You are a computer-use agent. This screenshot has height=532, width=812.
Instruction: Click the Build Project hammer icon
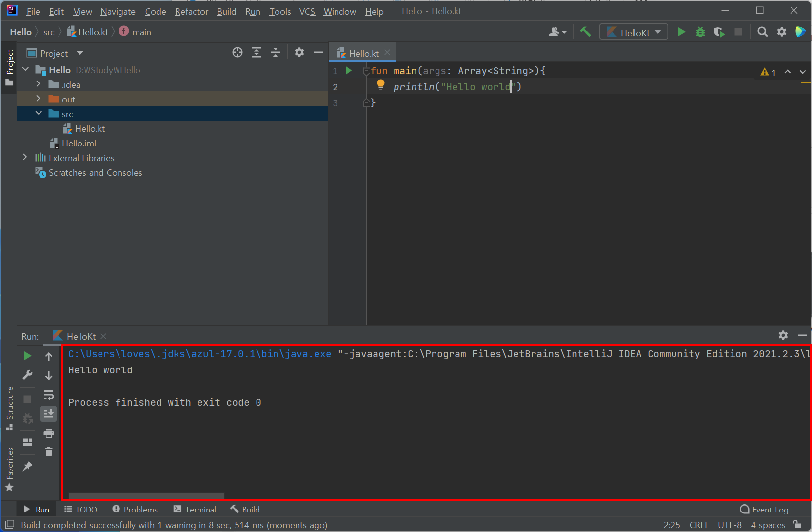click(585, 32)
